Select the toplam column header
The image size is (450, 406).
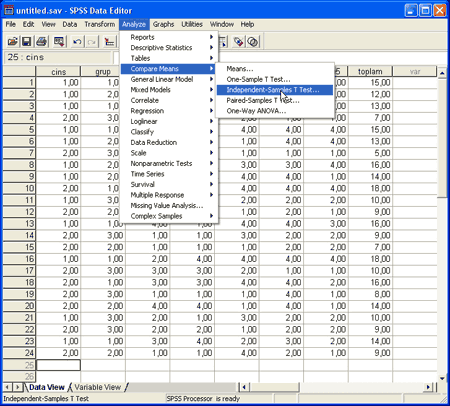coord(370,72)
